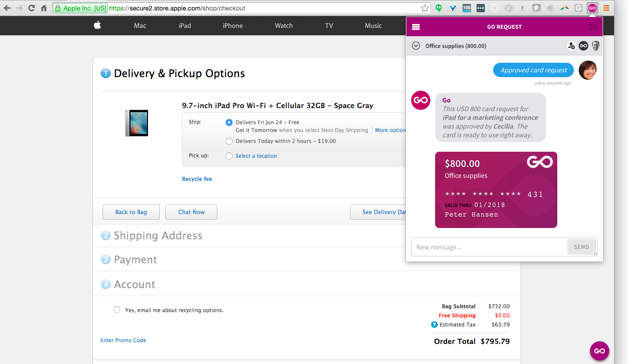The image size is (628, 364).
Task: Click the 'Approved card request' message bubble
Action: (534, 70)
